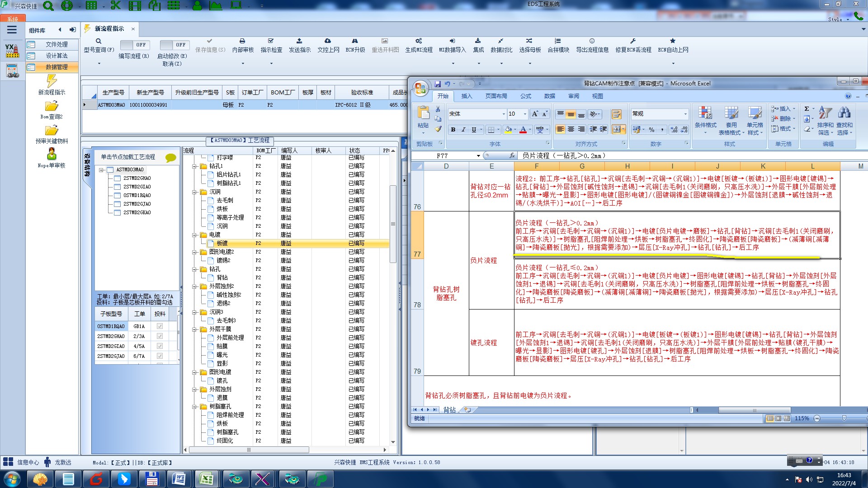The width and height of the screenshot is (868, 488).
Task: Click Excel Bold formatting button
Action: tap(453, 130)
